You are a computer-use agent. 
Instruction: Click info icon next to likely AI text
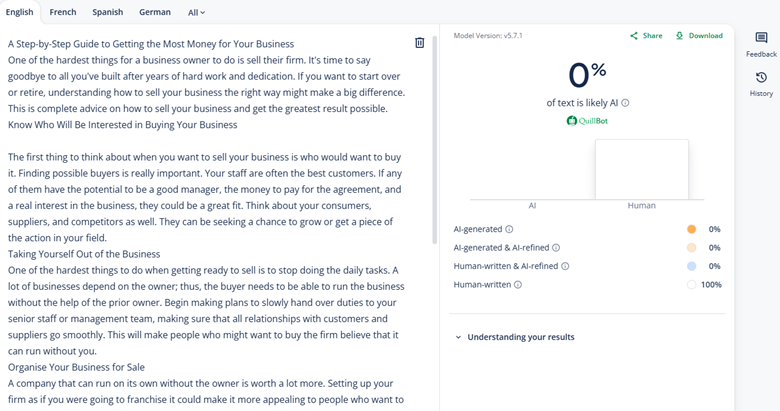click(x=626, y=103)
